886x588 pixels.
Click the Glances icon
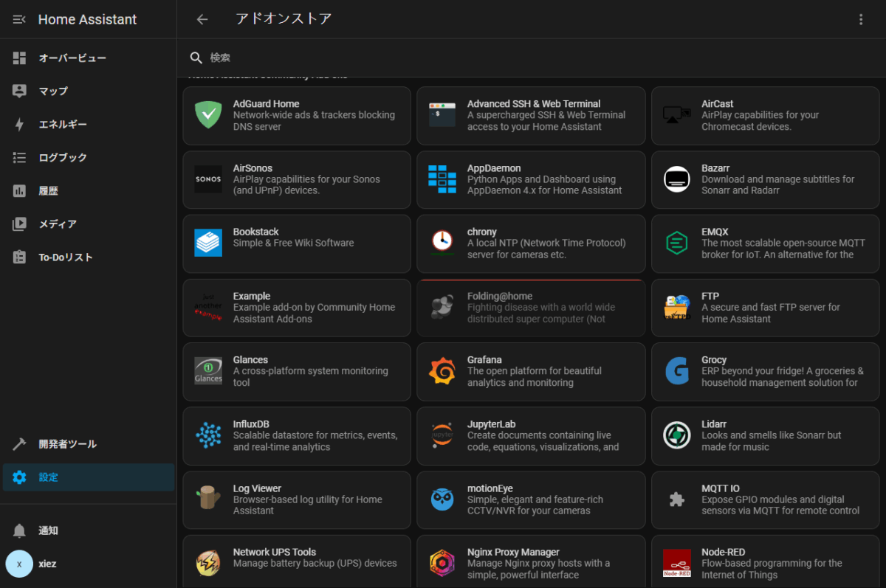tap(208, 370)
